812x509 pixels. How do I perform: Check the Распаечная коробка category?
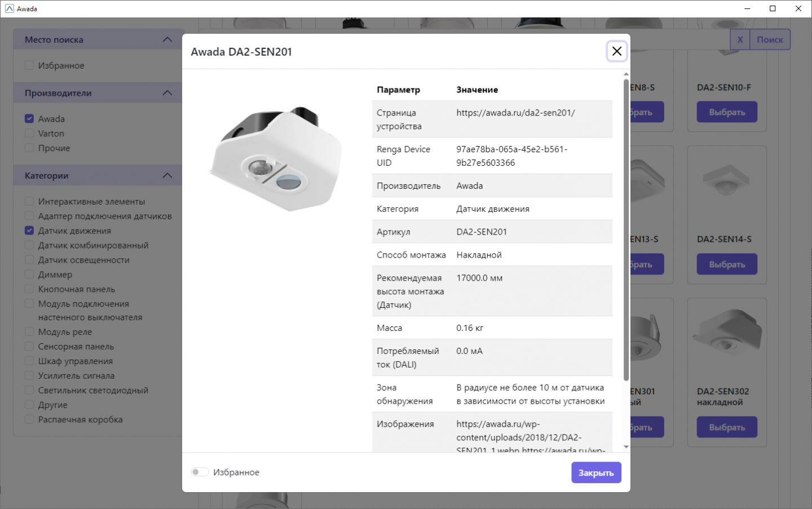pyautogui.click(x=29, y=419)
